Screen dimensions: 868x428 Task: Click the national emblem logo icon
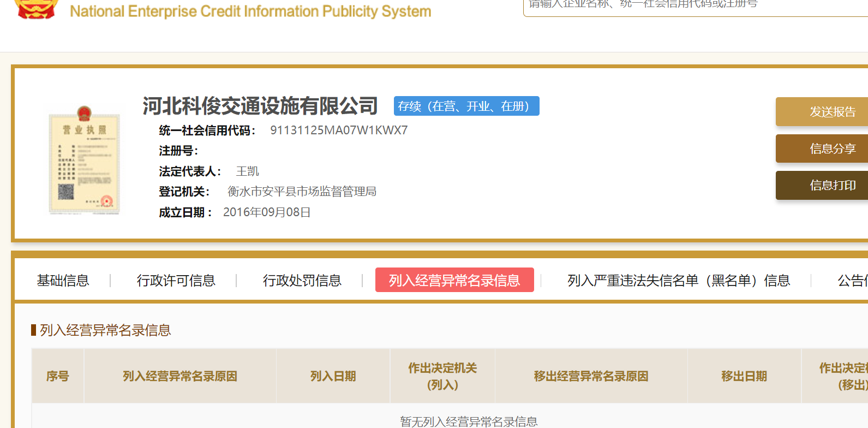pos(35,9)
